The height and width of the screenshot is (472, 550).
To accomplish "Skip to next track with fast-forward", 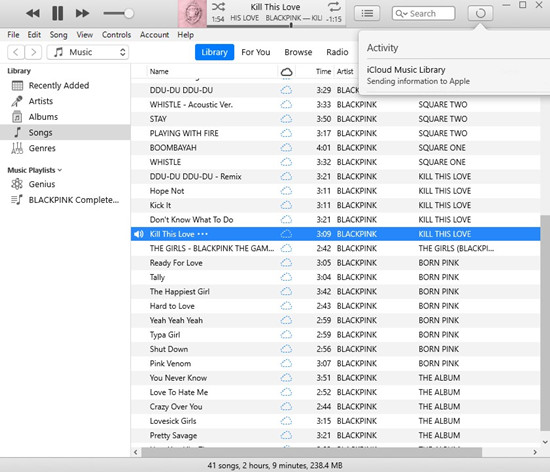I will click(82, 13).
